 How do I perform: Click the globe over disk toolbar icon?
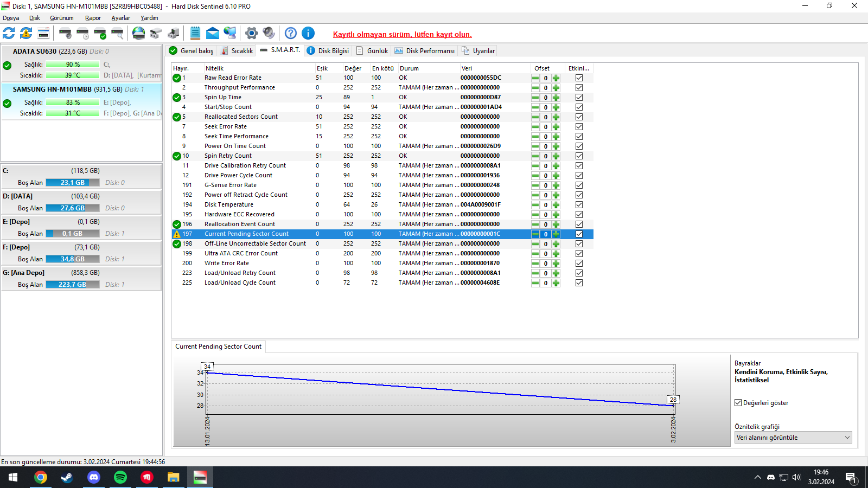139,34
